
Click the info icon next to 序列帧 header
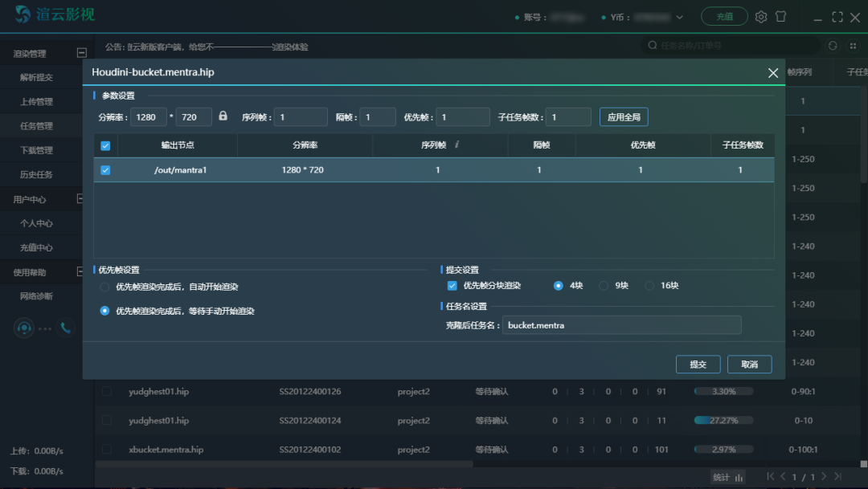pos(457,145)
